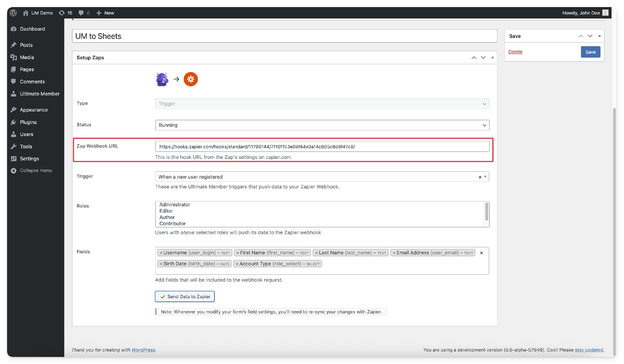Click the Roles list scrollbar

(486, 212)
